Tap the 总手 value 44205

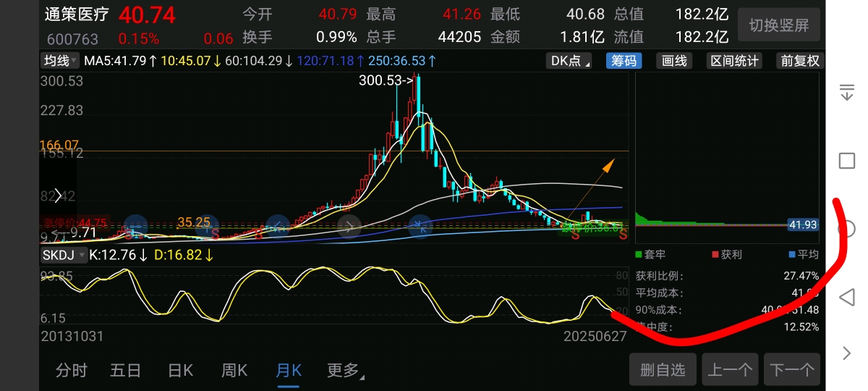459,37
